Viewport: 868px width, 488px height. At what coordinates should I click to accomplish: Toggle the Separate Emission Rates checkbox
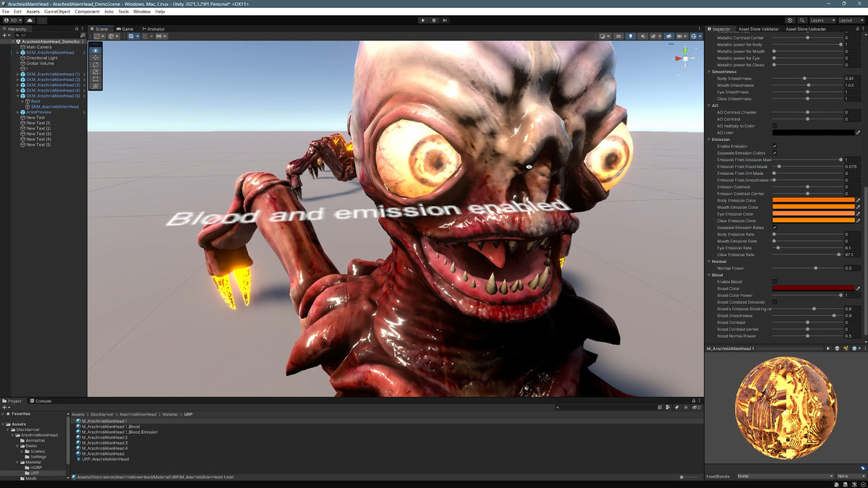point(775,228)
